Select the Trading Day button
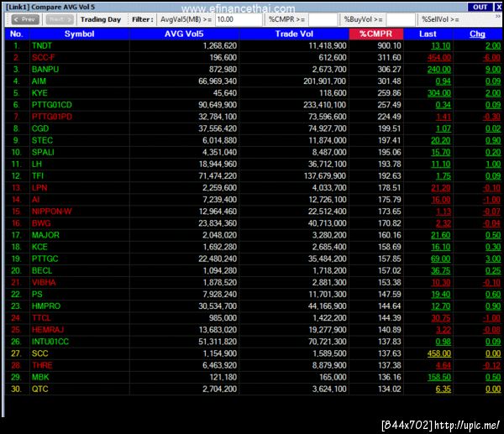Screen dimensions: 504x434 (101, 19)
